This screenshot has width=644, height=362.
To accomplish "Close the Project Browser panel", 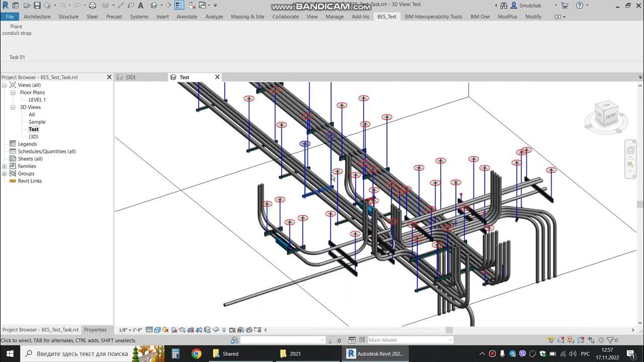I will (109, 77).
